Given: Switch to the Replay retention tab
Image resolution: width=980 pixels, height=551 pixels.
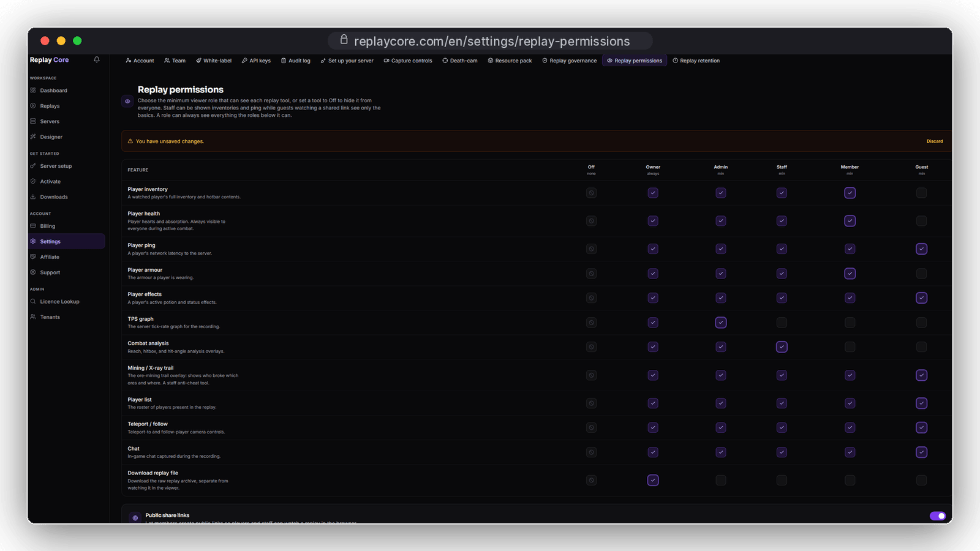Looking at the screenshot, I should pyautogui.click(x=696, y=61).
